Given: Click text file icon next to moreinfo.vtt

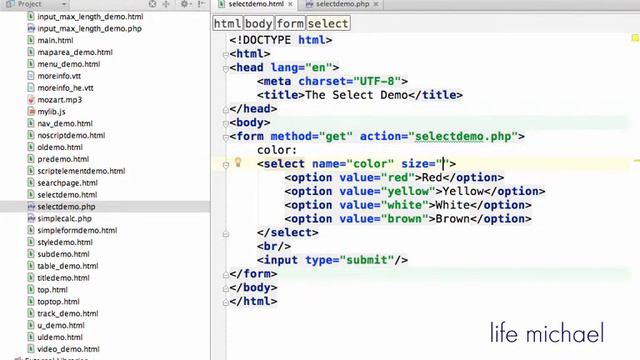Looking at the screenshot, I should point(31,76).
